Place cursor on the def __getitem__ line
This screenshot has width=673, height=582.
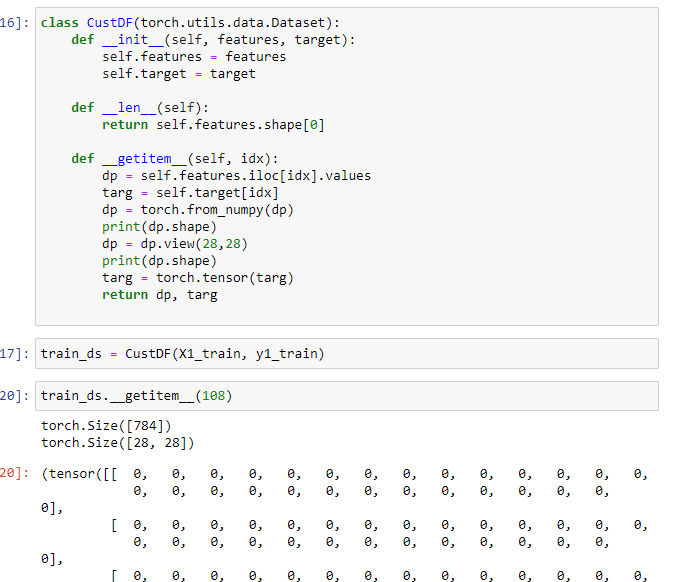(174, 159)
